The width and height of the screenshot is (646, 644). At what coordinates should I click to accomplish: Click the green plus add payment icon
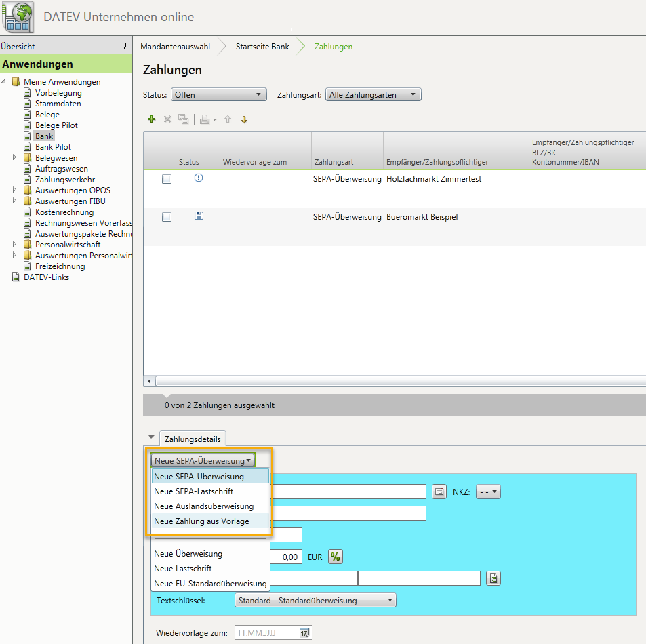click(x=152, y=119)
